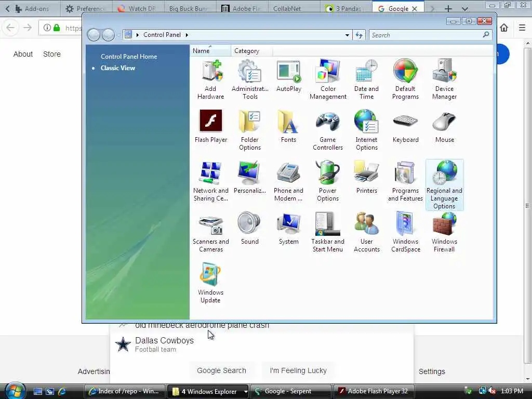Open Game Controllers

328,130
